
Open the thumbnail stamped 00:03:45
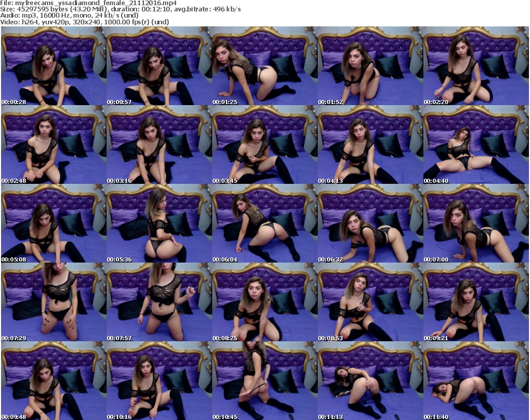coord(264,144)
